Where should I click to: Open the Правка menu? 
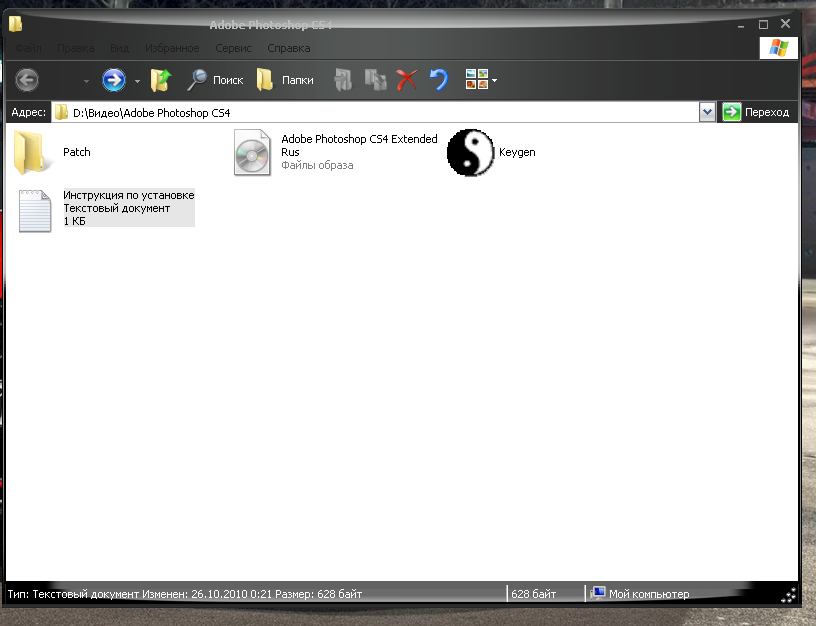point(75,48)
